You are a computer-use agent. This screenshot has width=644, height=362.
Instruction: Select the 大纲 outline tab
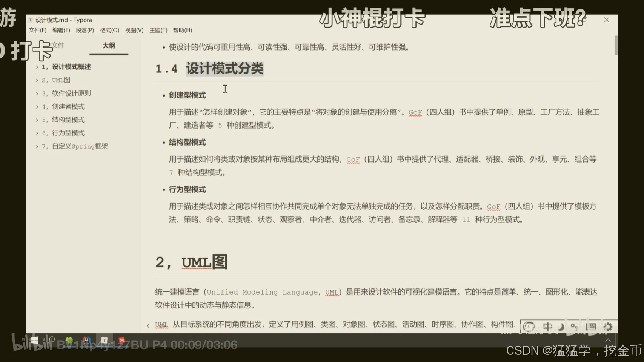click(x=109, y=46)
